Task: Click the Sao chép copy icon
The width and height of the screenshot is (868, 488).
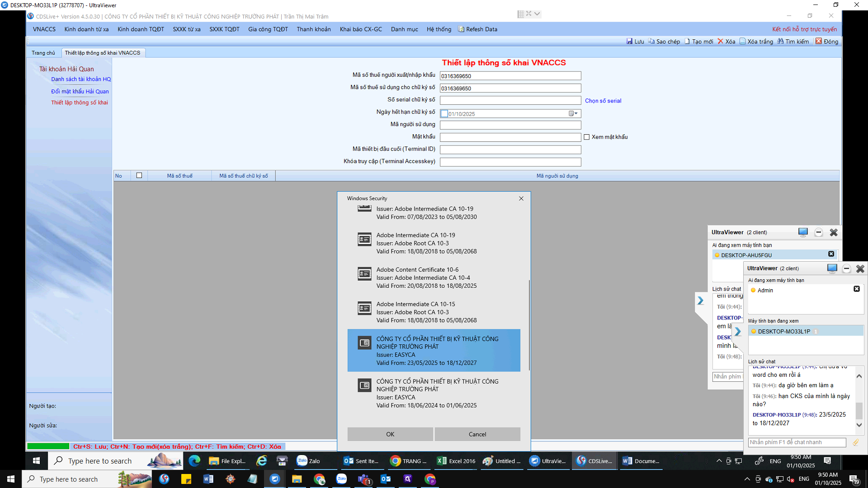Action: (651, 41)
